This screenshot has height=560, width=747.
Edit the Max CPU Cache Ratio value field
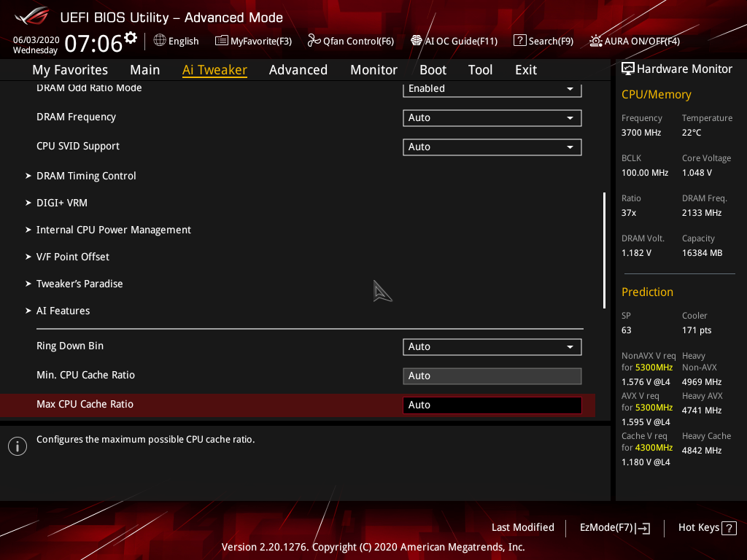(492, 405)
